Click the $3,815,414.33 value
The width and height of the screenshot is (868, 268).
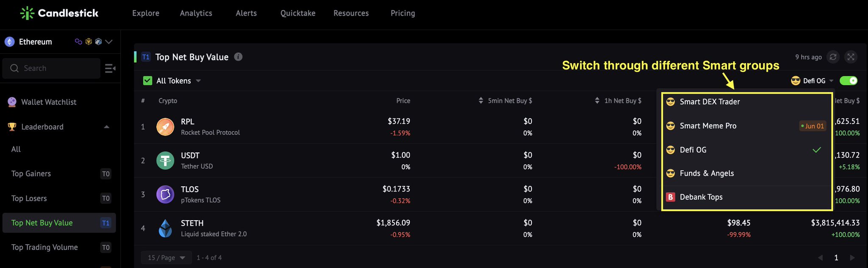[835, 223]
